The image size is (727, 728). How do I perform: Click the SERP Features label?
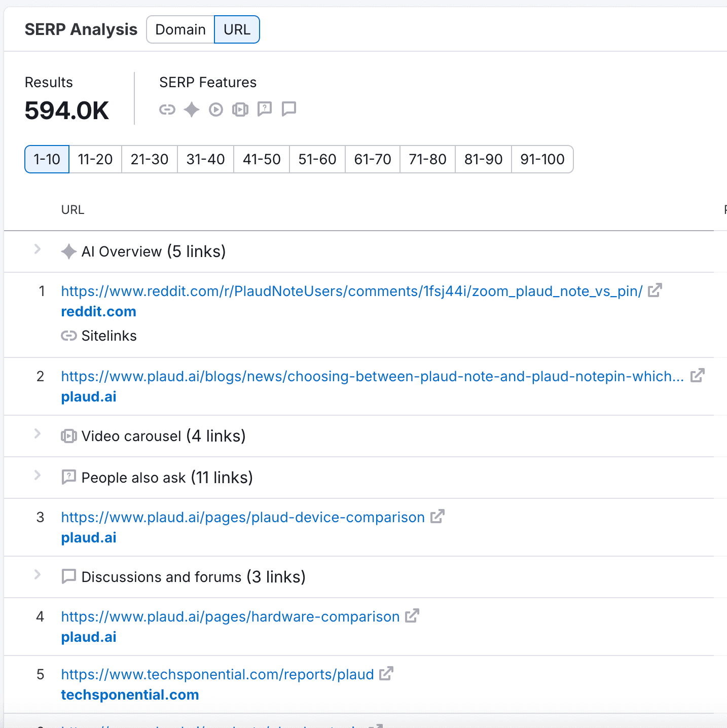[208, 82]
